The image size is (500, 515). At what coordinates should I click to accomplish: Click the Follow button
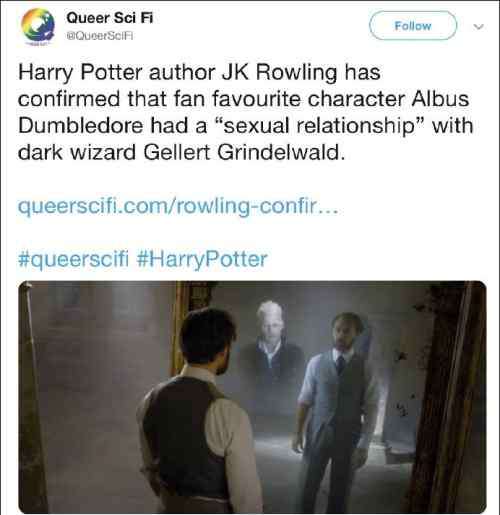pos(413,26)
